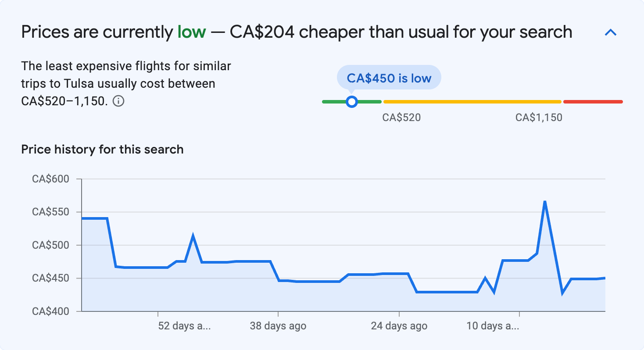Click the 'Price history for this search' heading
The image size is (644, 350).
[102, 149]
